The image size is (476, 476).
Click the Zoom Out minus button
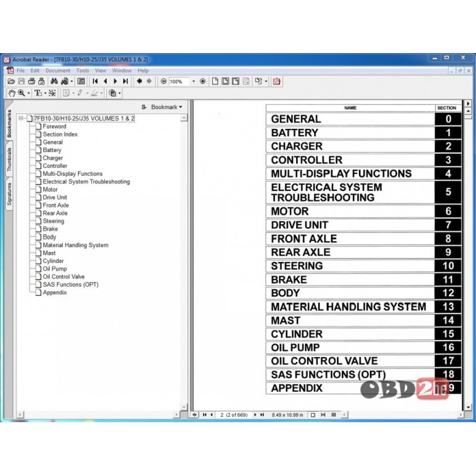pos(164,81)
